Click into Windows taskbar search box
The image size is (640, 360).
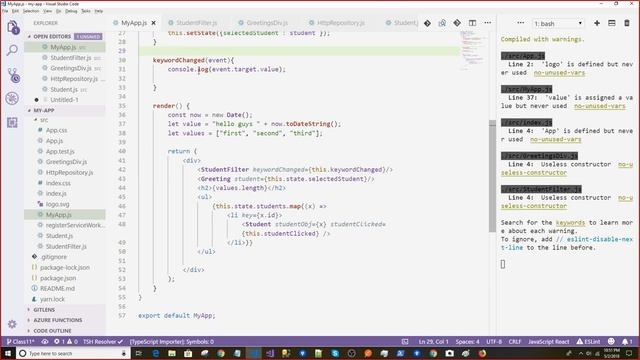pyautogui.click(x=73, y=353)
